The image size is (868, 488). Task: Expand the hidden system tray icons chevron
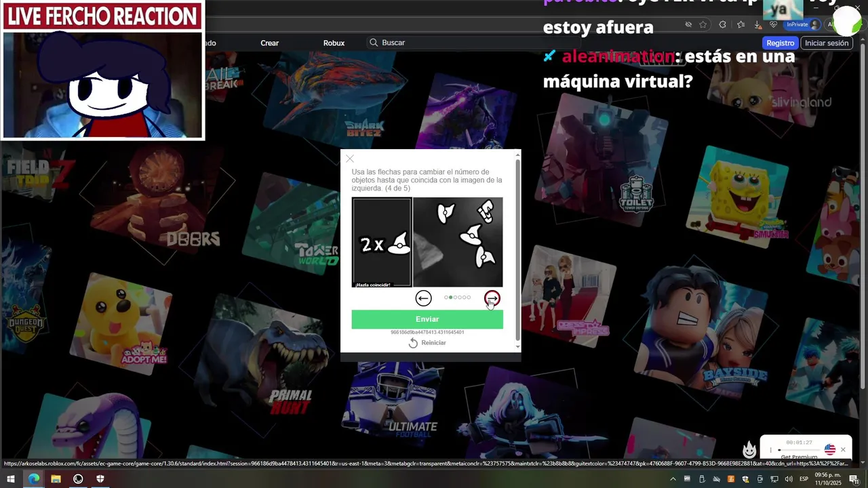tap(673, 479)
